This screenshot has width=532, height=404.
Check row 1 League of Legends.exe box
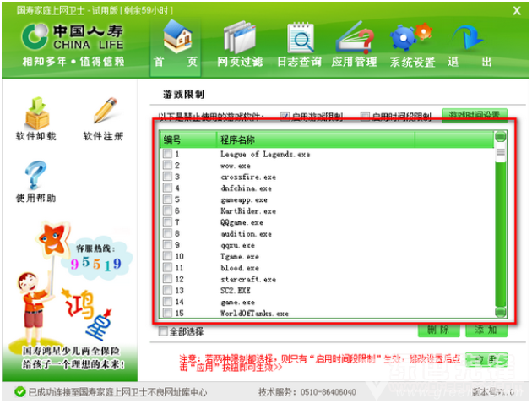167,154
